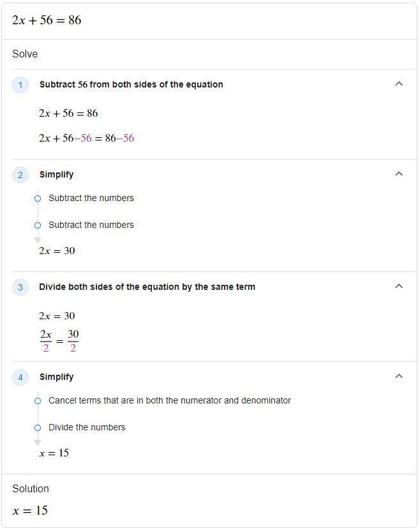Collapse step 1 using its chevron

tap(399, 84)
